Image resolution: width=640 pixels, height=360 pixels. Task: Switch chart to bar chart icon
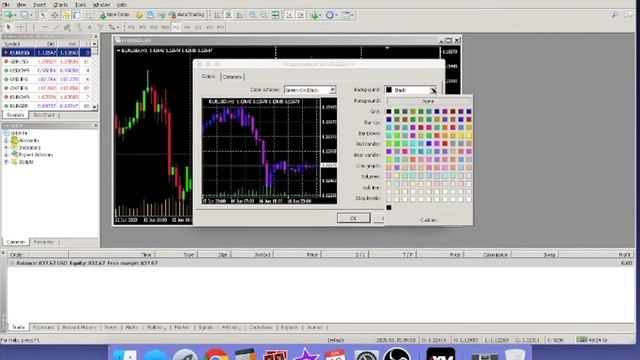[217, 15]
